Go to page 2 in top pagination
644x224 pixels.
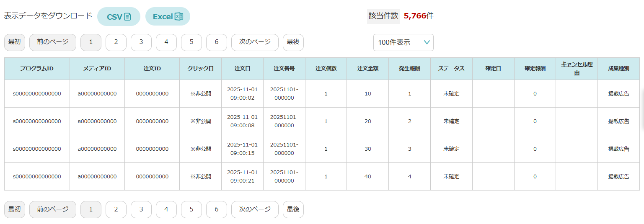[x=116, y=42]
